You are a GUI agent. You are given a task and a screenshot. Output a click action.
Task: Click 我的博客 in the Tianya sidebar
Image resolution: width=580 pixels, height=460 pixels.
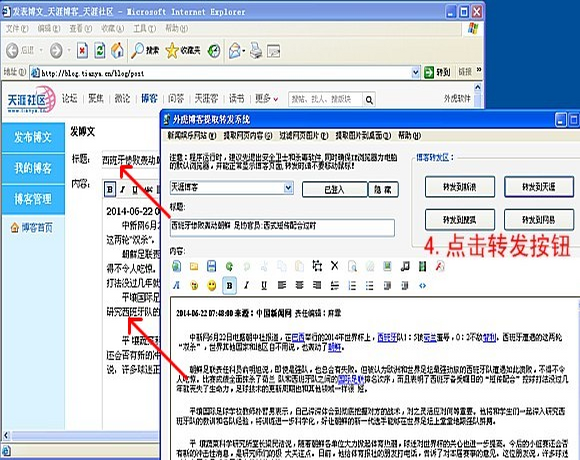click(33, 169)
